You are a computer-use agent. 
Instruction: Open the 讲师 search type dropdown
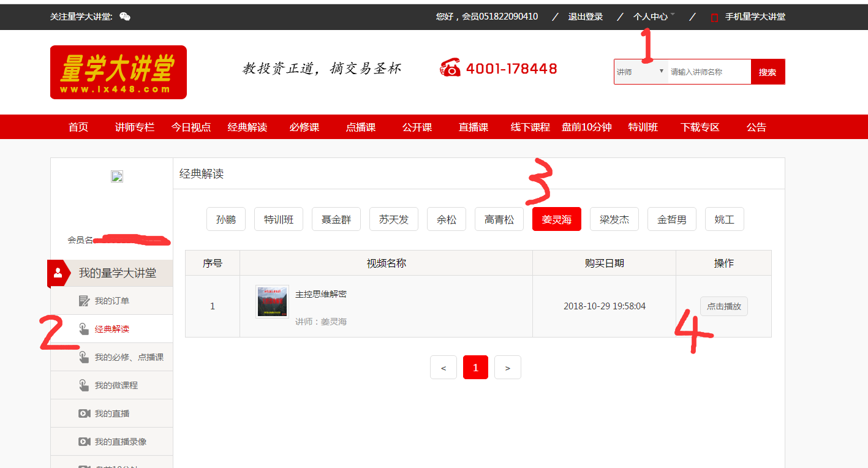(x=641, y=72)
